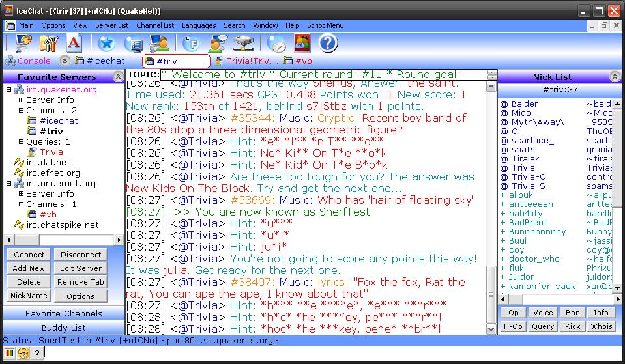Click the blue star favorites toolbar icon

(x=106, y=43)
